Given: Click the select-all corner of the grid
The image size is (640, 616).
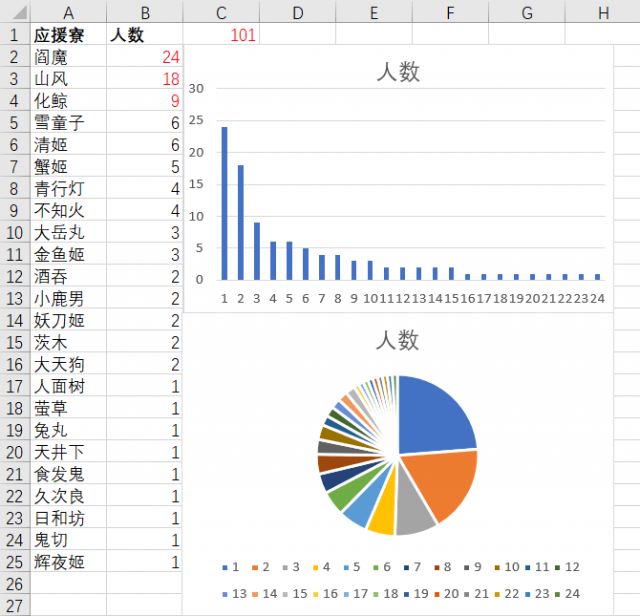Looking at the screenshot, I should [15, 11].
